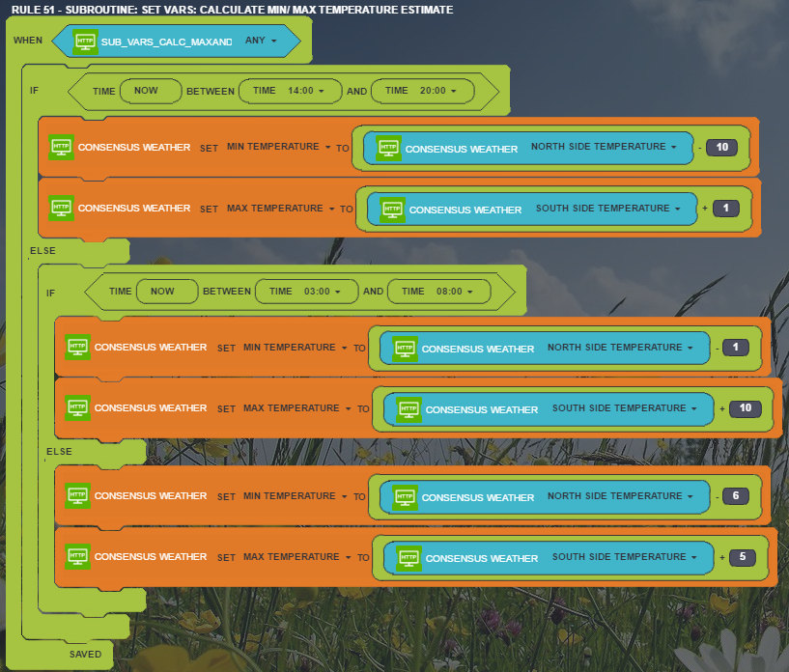The height and width of the screenshot is (672, 789).
Task: Click HTTP icon in blue block before plus 10
Action: 409,409
